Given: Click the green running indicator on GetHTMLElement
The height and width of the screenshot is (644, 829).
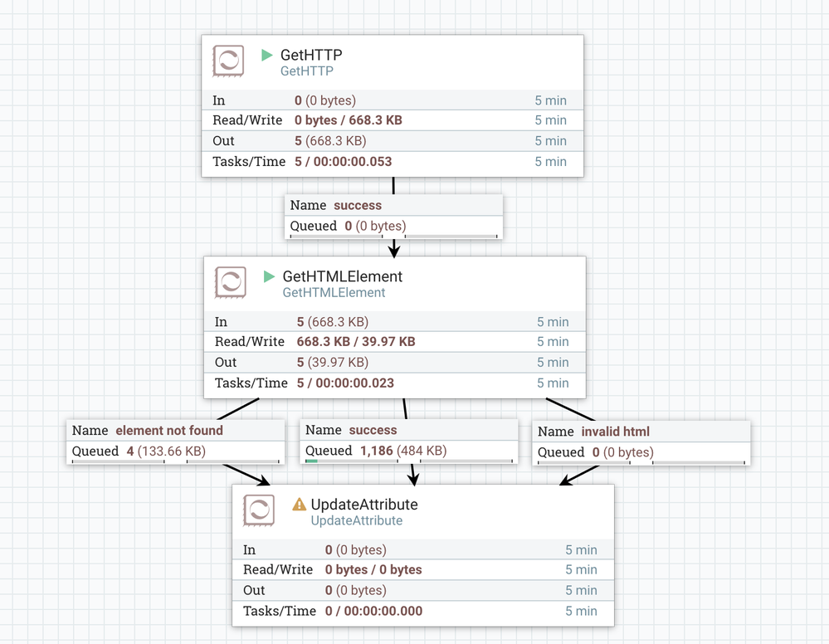Looking at the screenshot, I should [269, 276].
